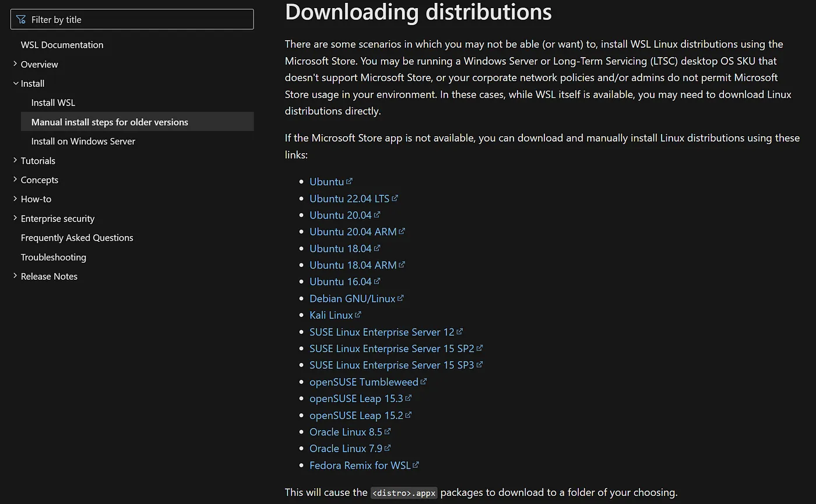Open Install on Windows Server page
The height and width of the screenshot is (504, 816).
[x=83, y=141]
